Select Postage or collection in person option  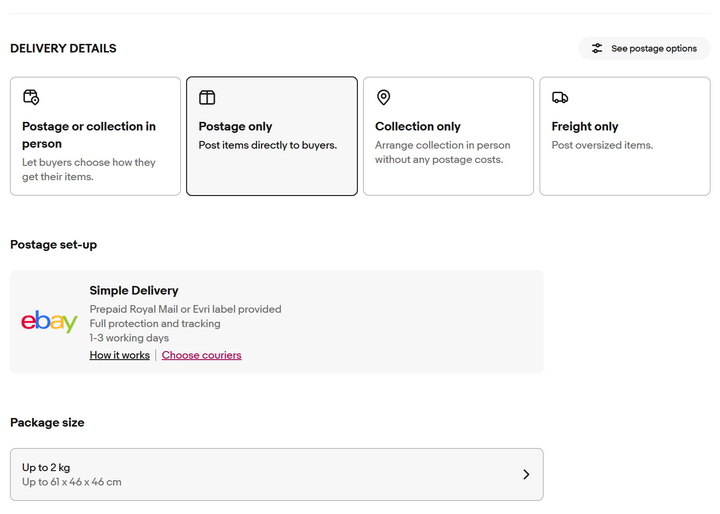click(x=96, y=136)
